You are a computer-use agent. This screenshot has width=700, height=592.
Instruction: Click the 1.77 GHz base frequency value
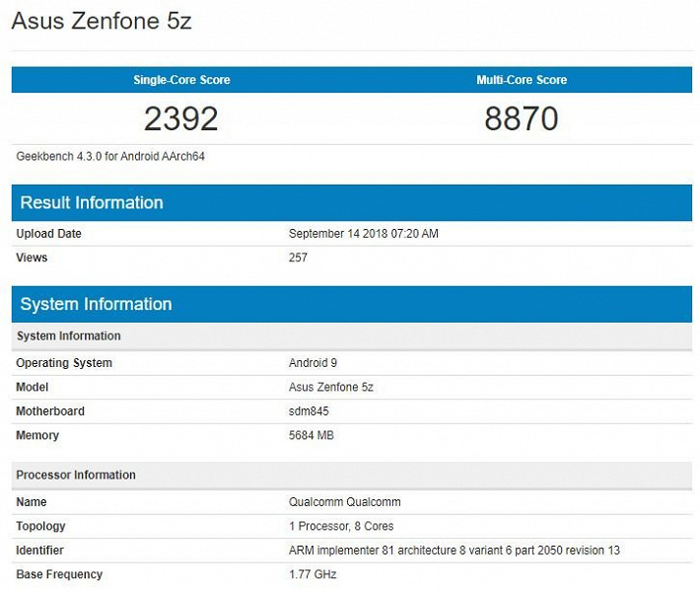coord(313,574)
